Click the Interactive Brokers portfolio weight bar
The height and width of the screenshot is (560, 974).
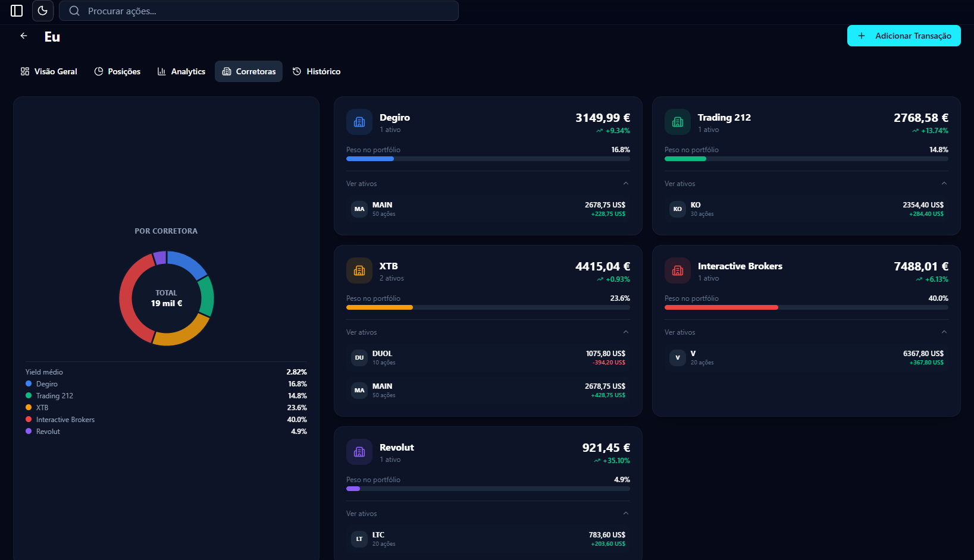(x=806, y=307)
